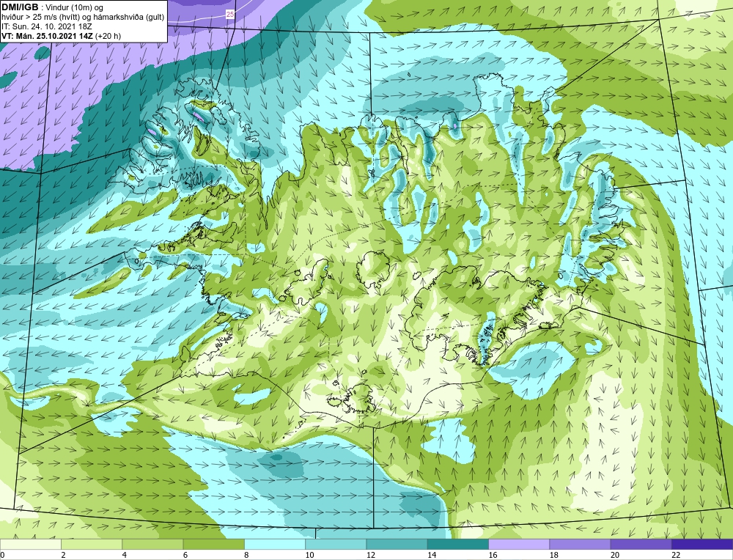
Task: Click the legend tick label '22'
Action: tap(676, 555)
